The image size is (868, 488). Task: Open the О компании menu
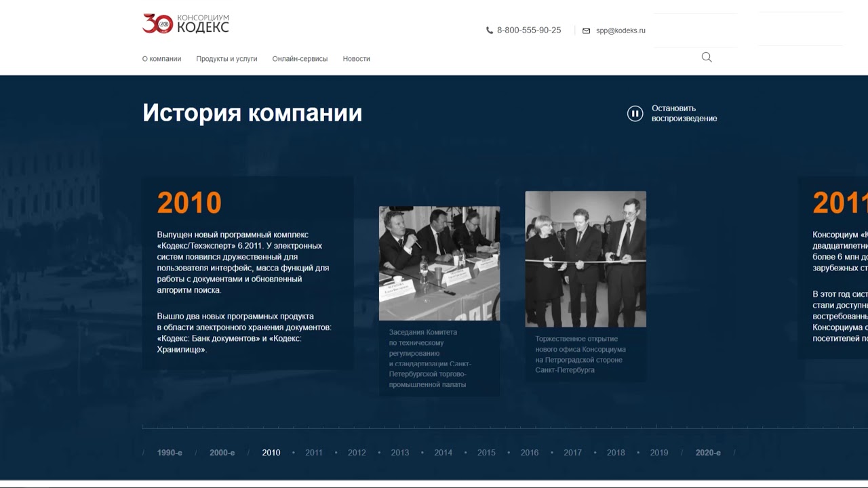click(161, 59)
